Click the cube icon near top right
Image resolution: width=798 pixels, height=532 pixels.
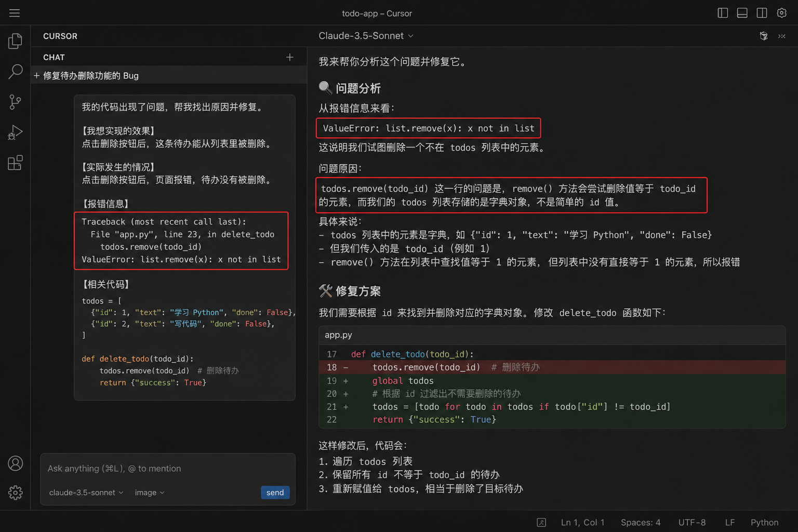pyautogui.click(x=764, y=36)
